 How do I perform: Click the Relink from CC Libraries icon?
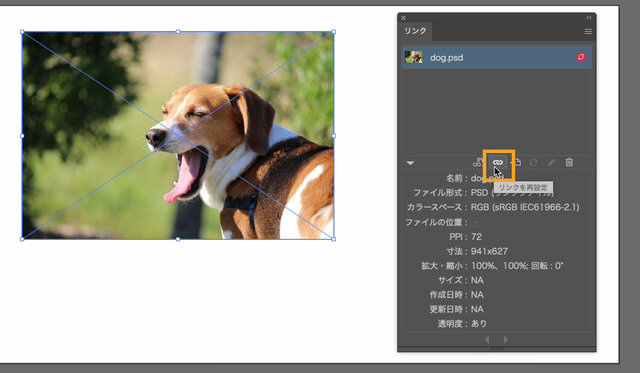(478, 162)
